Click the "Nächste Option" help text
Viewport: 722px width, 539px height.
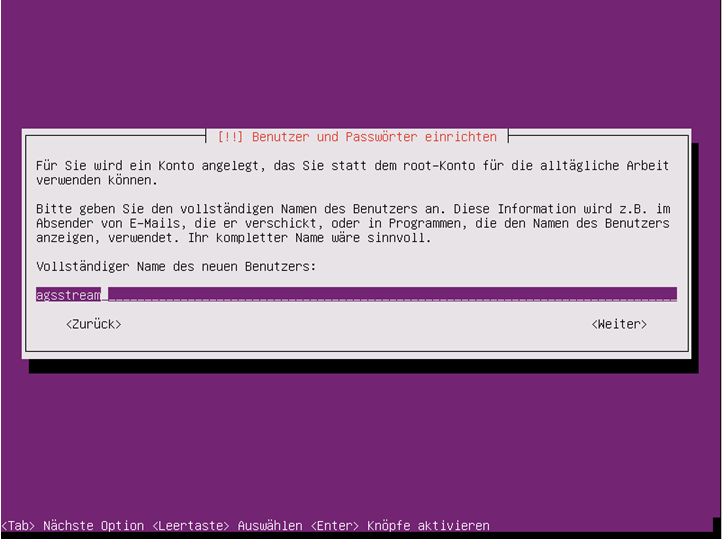[x=93, y=526]
